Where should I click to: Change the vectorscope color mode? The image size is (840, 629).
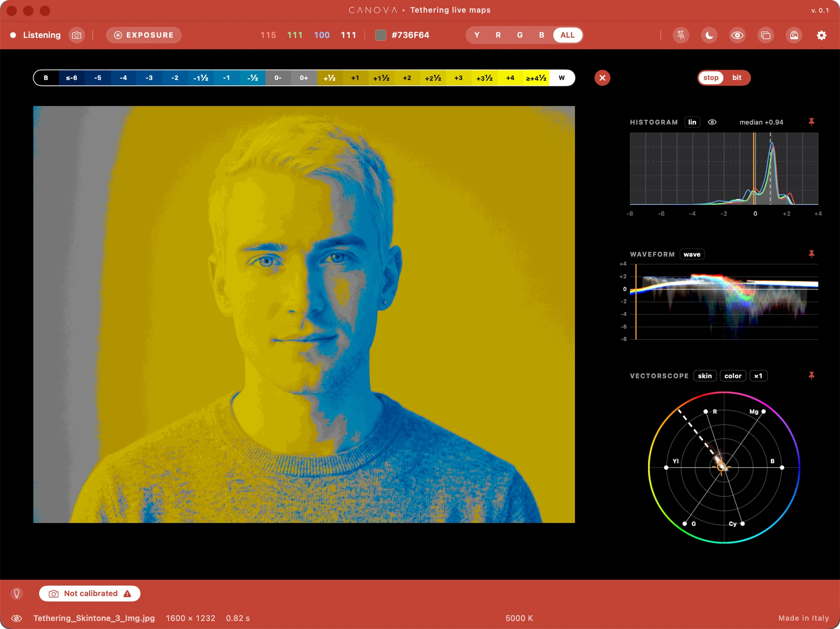tap(733, 376)
